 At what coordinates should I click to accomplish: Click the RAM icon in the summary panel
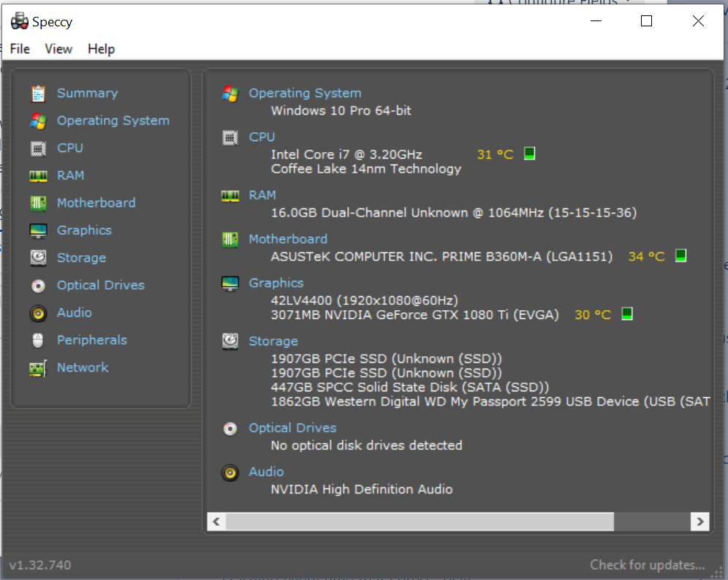230,196
